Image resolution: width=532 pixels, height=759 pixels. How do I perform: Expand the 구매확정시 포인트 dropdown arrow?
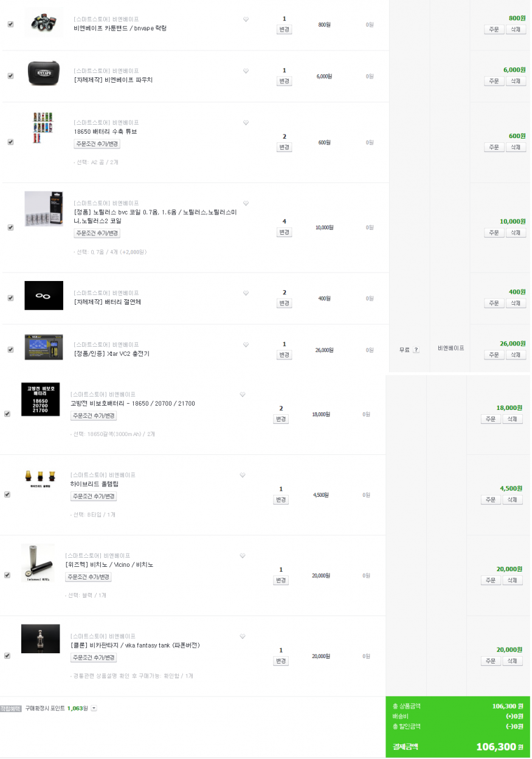click(x=94, y=709)
